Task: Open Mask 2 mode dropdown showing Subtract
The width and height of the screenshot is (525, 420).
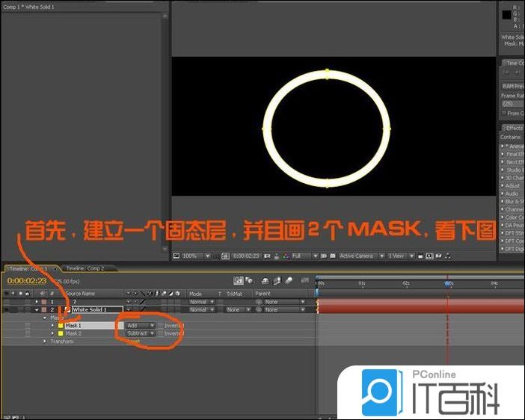Action: coord(141,333)
